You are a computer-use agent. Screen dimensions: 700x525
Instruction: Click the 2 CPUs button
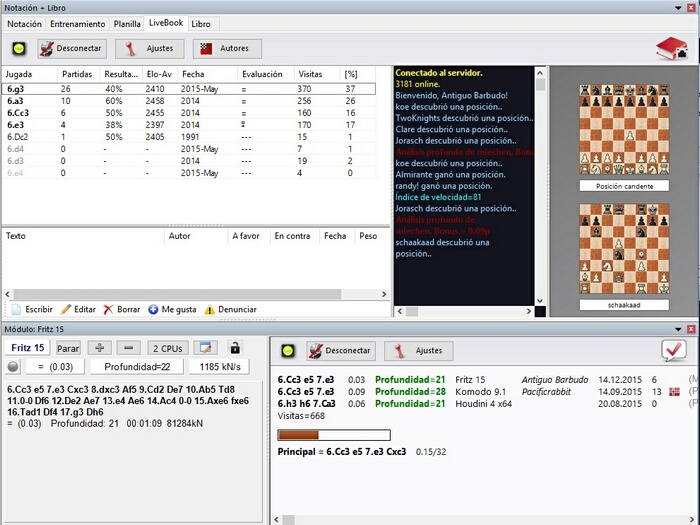click(x=168, y=348)
